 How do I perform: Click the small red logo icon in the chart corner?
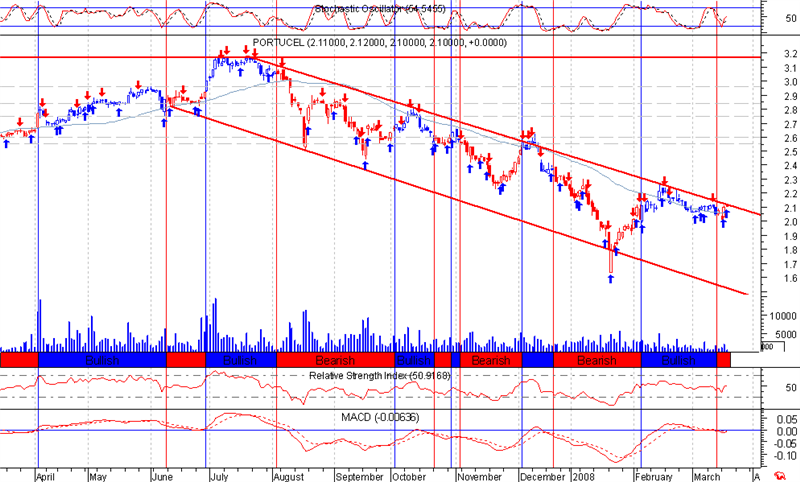tap(780, 476)
